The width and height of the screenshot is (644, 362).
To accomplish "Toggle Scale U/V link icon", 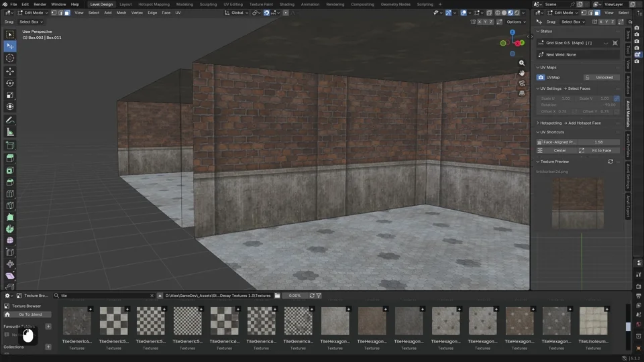I will [x=616, y=99].
